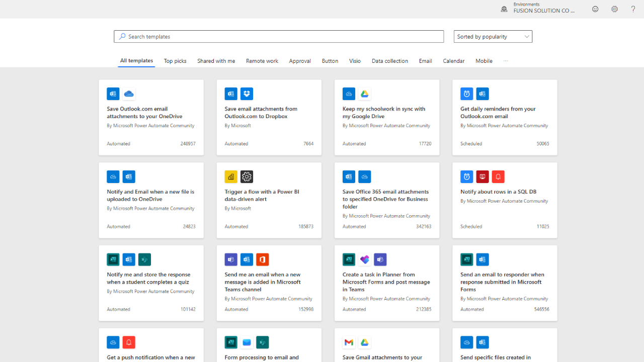The width and height of the screenshot is (644, 362).
Task: Click the Google Drive icon on Keep my schoolwork card
Action: [x=365, y=94]
